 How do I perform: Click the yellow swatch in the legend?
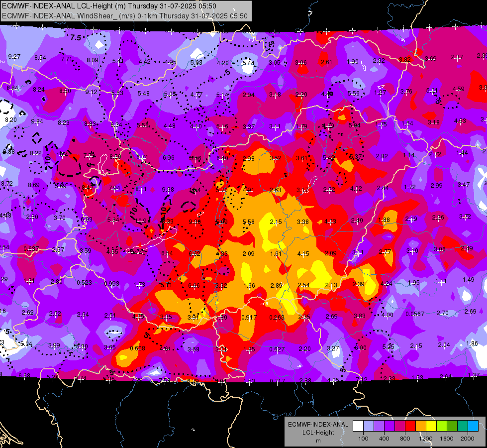431,426
